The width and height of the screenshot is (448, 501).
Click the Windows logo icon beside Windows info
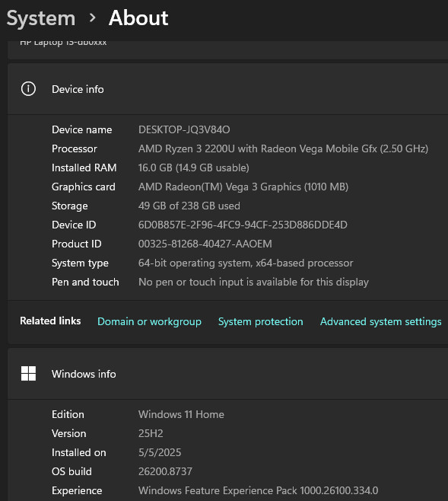[28, 374]
